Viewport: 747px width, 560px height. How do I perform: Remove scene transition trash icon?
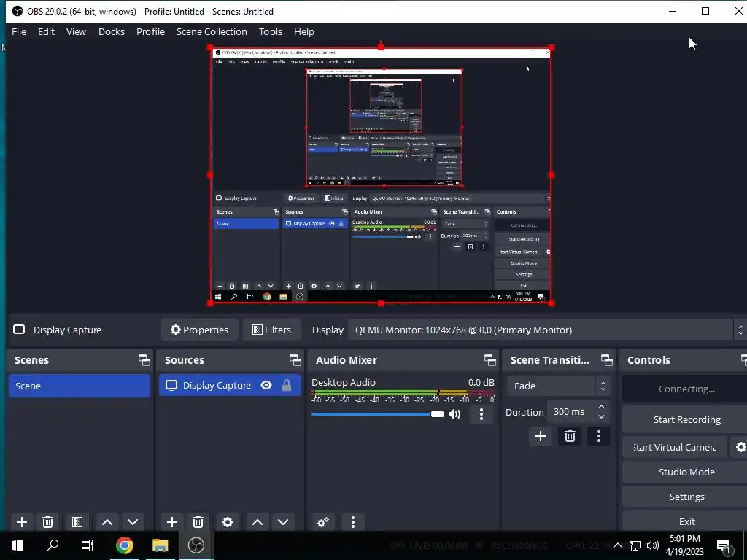[x=570, y=436]
